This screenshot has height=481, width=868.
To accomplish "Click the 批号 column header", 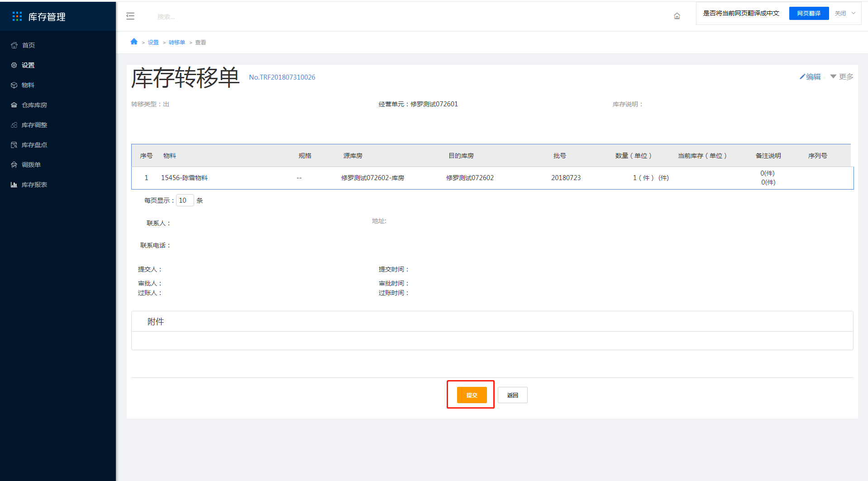I will pyautogui.click(x=559, y=156).
